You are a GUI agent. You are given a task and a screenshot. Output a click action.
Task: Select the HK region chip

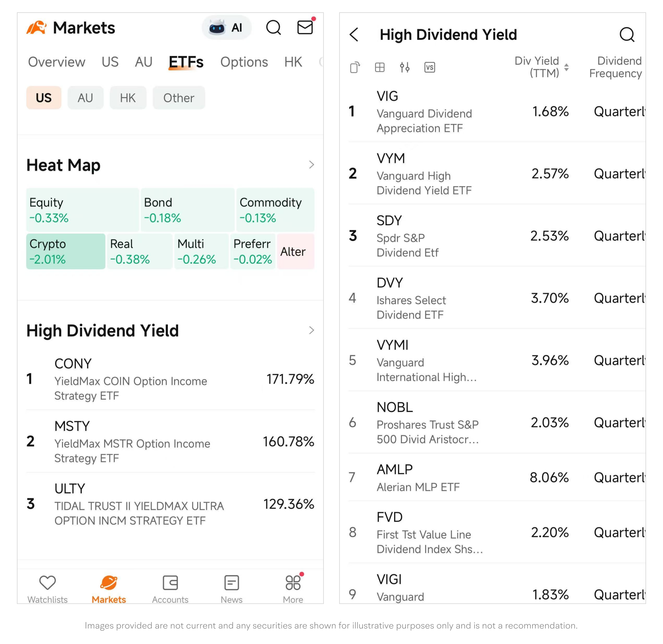click(128, 98)
